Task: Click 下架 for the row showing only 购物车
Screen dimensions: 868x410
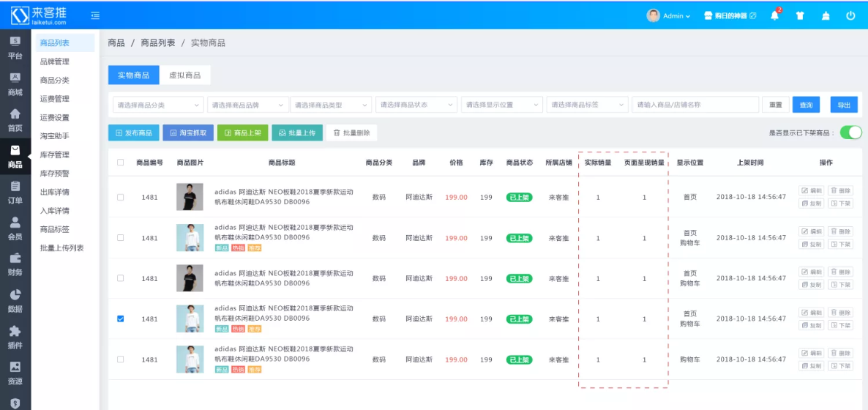Action: coord(840,365)
